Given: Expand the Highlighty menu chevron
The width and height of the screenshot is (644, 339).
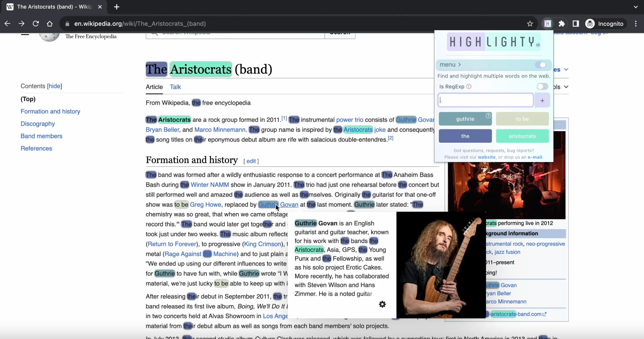Looking at the screenshot, I should point(460,64).
